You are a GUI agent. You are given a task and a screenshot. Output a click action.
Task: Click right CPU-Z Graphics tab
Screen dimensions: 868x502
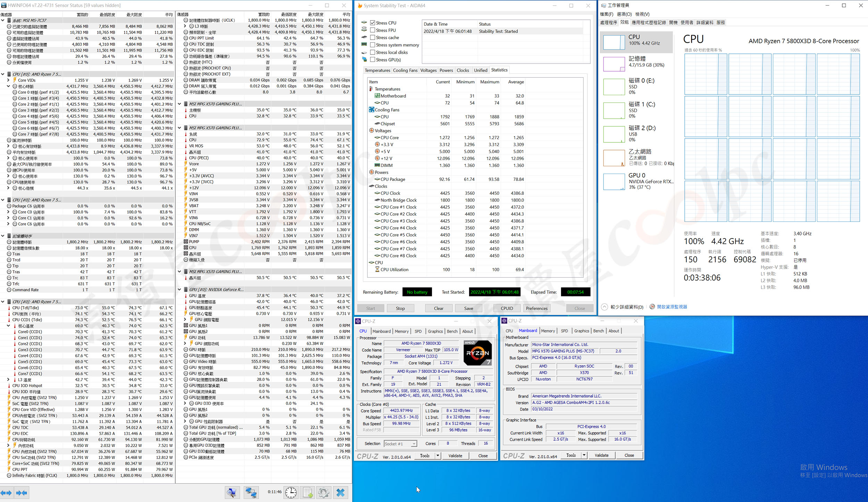582,331
